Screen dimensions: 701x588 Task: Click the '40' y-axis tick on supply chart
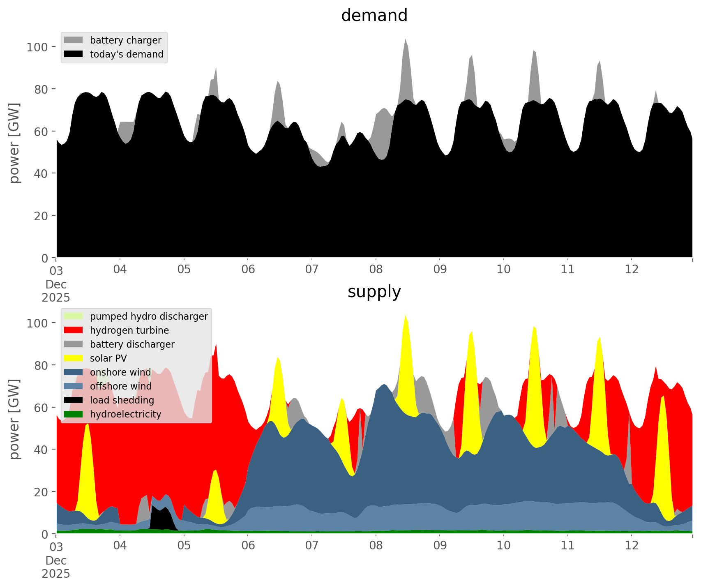[x=41, y=450]
